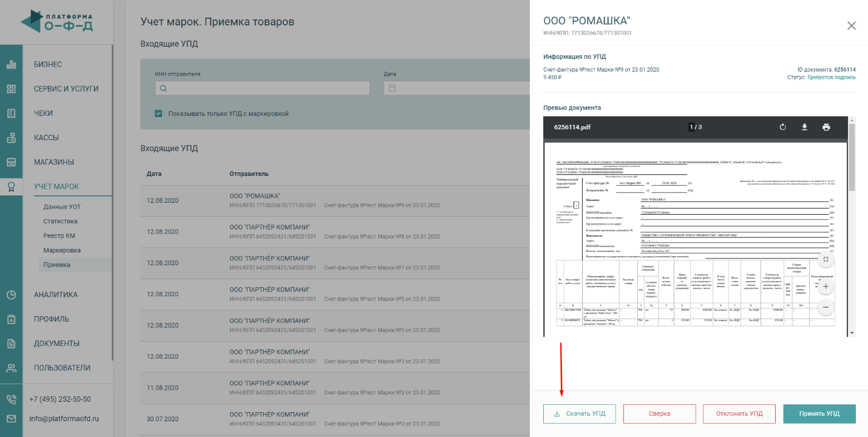Close the ООО "РОМАШКА" details panel
This screenshot has width=868, height=437.
click(852, 25)
